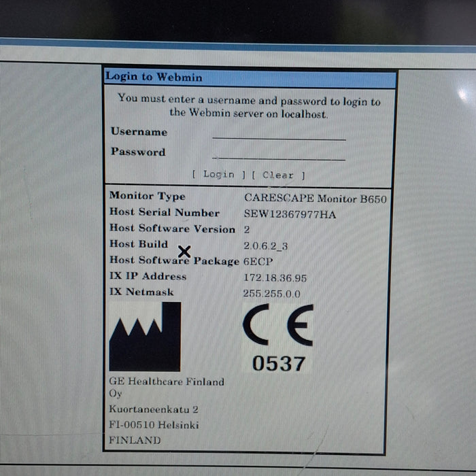Click the Password input field
The image size is (476, 476).
point(279,153)
